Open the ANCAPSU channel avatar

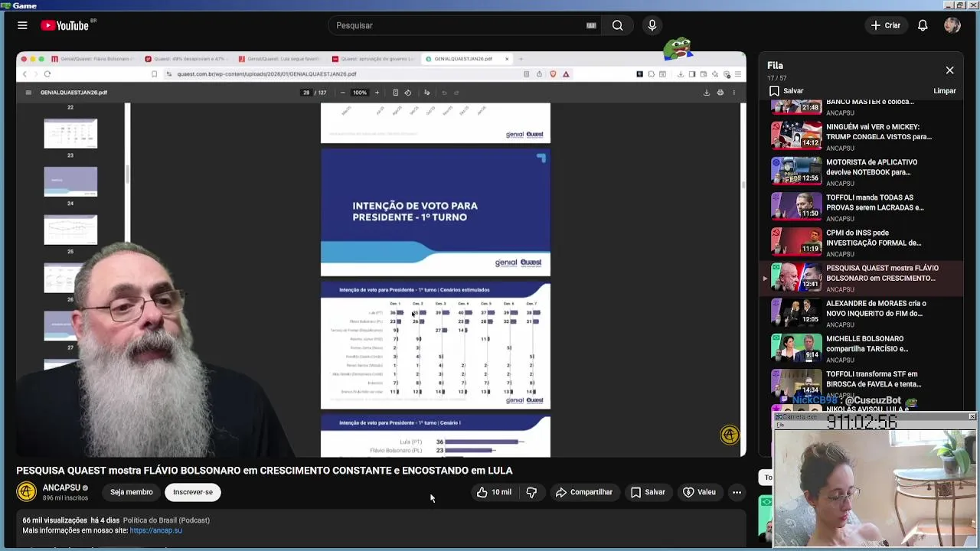pos(27,491)
